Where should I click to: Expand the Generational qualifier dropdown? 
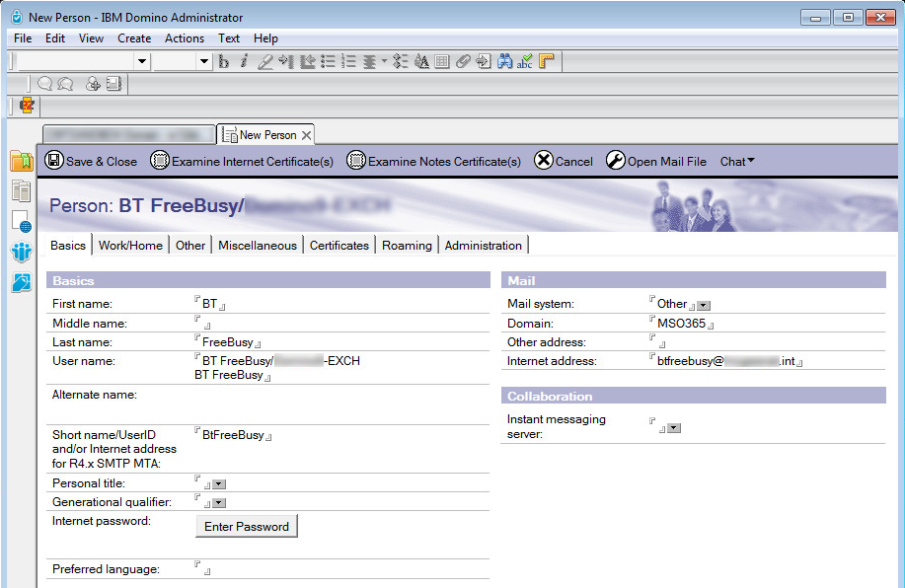(219, 503)
